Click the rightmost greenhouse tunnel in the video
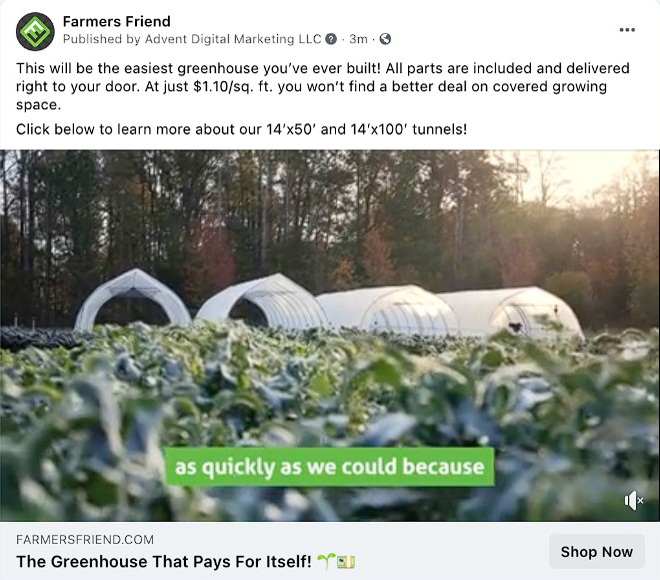660x580 pixels. click(x=511, y=311)
